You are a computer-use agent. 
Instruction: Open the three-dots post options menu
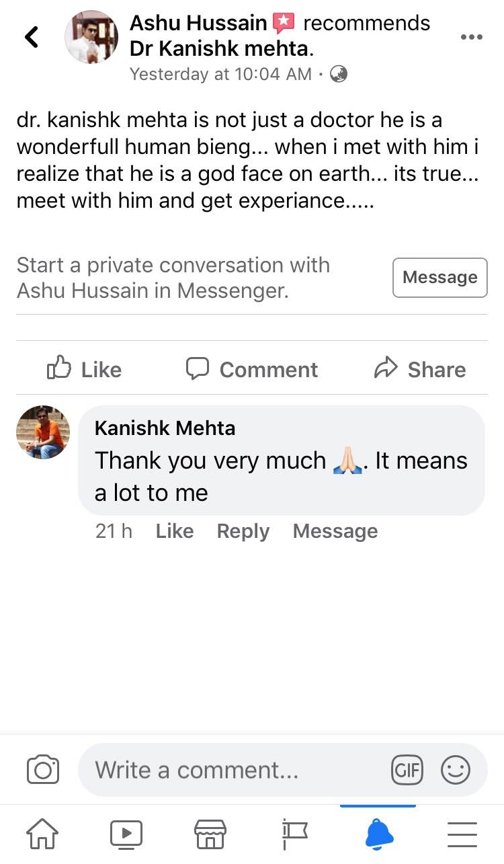coord(471,38)
